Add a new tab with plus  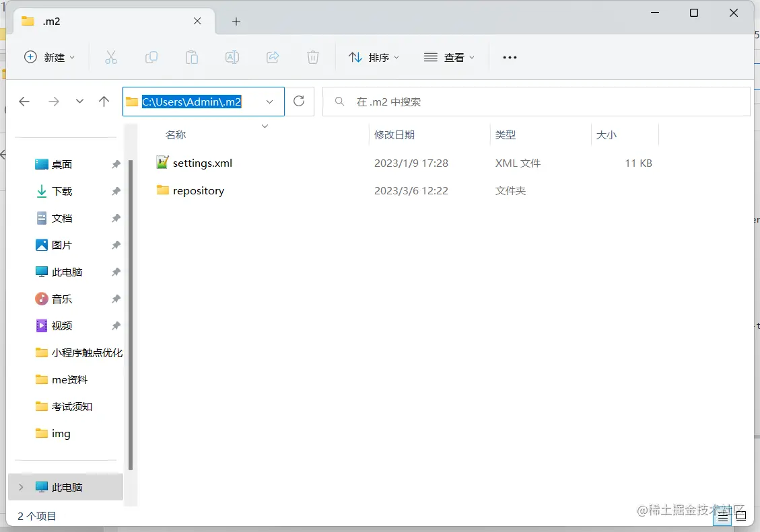pyautogui.click(x=236, y=22)
